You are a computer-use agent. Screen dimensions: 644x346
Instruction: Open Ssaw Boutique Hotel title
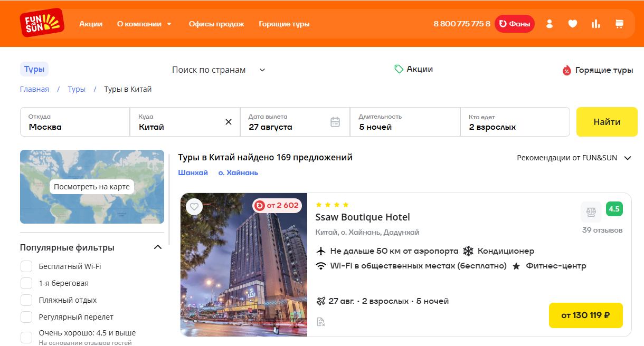click(363, 217)
